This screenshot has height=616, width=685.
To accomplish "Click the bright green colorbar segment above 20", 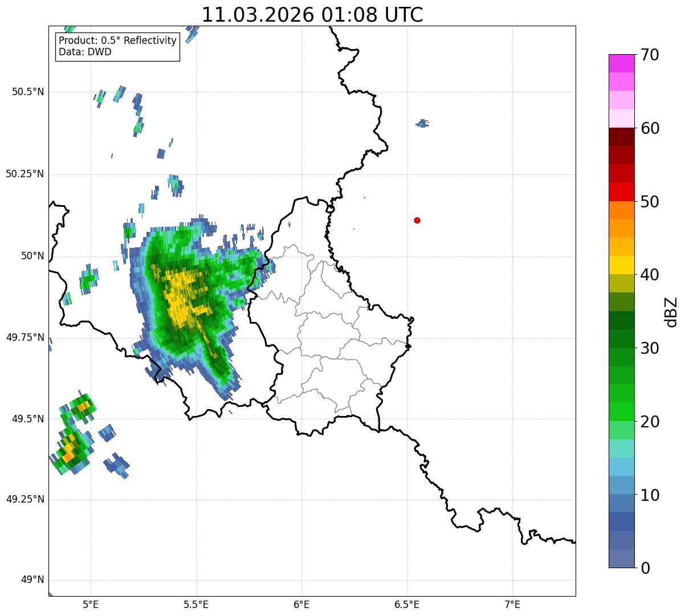I will pyautogui.click(x=622, y=412).
